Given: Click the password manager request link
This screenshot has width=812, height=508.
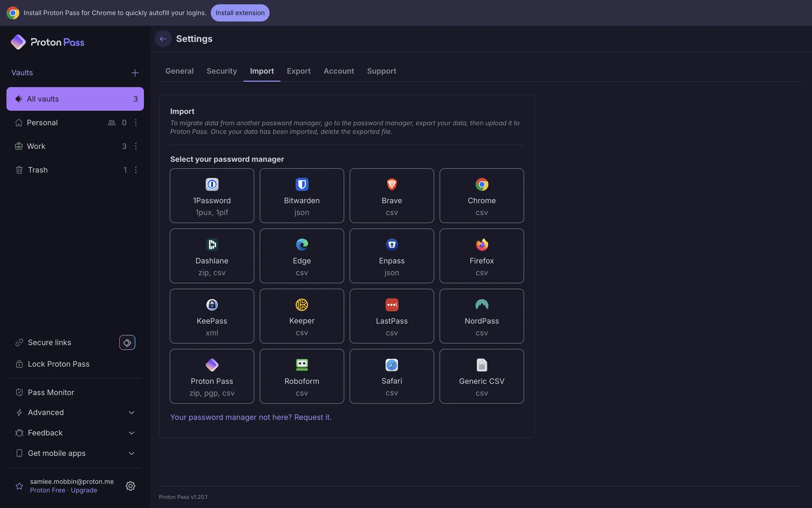Looking at the screenshot, I should pyautogui.click(x=251, y=417).
